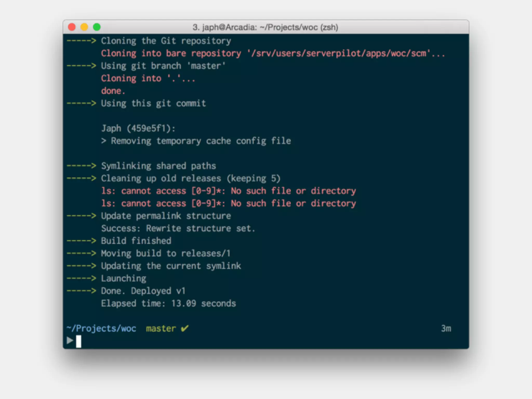
Task: Click the line 'Cloning the Git repository'
Action: click(x=166, y=41)
